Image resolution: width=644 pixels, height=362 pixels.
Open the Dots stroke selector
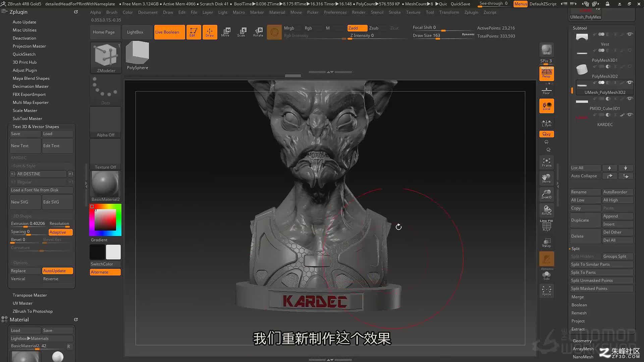[x=106, y=90]
